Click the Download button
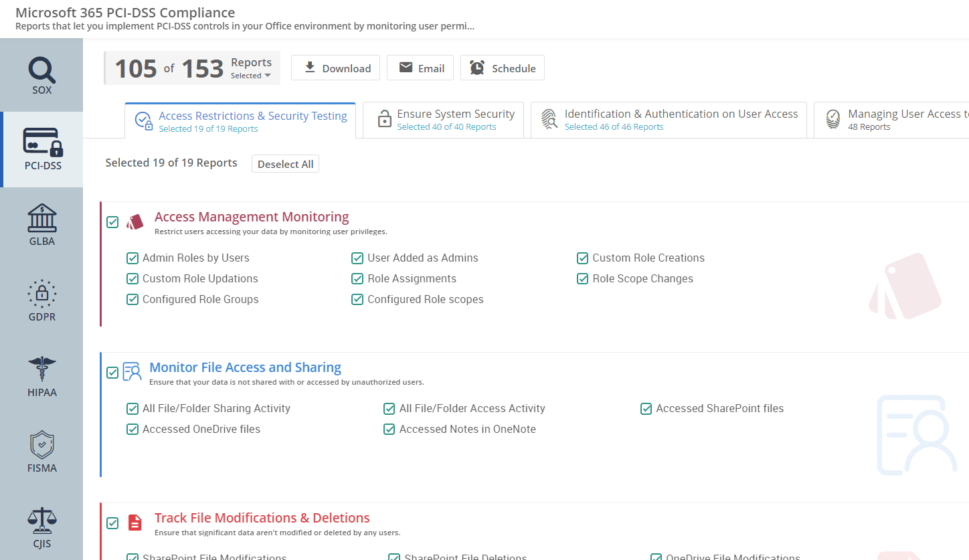Image resolution: width=969 pixels, height=560 pixels. coord(335,68)
